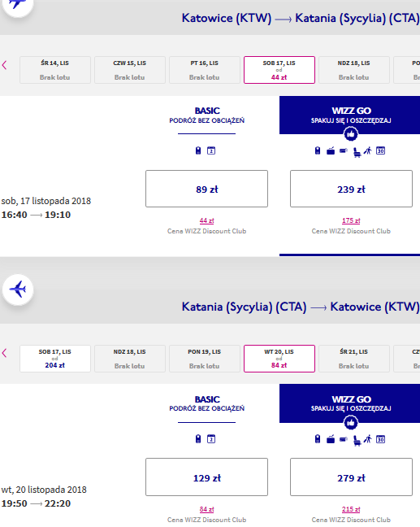Click the return WIZZ GO 30 calendar icon
The width and height of the screenshot is (420, 527).
tap(380, 439)
